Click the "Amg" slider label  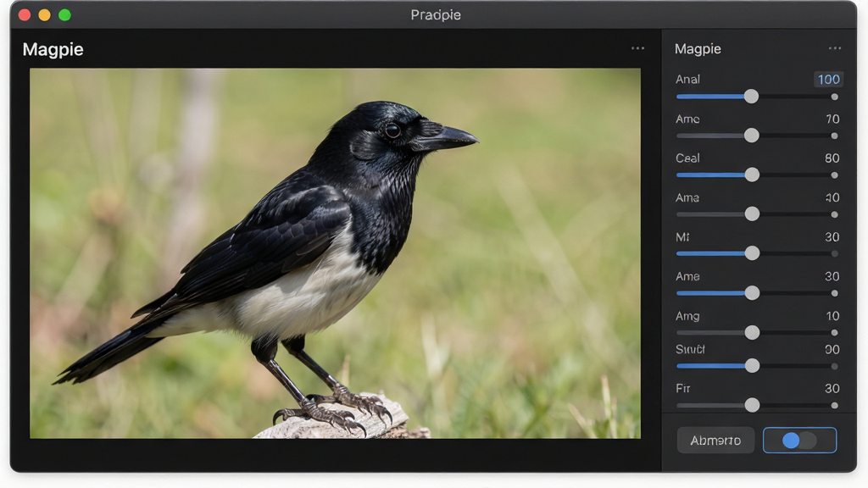(687, 316)
